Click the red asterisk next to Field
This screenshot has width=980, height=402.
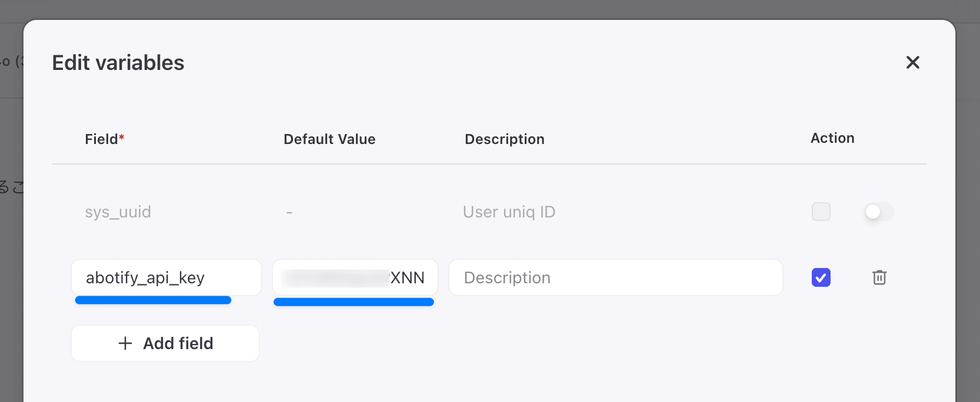pos(122,138)
